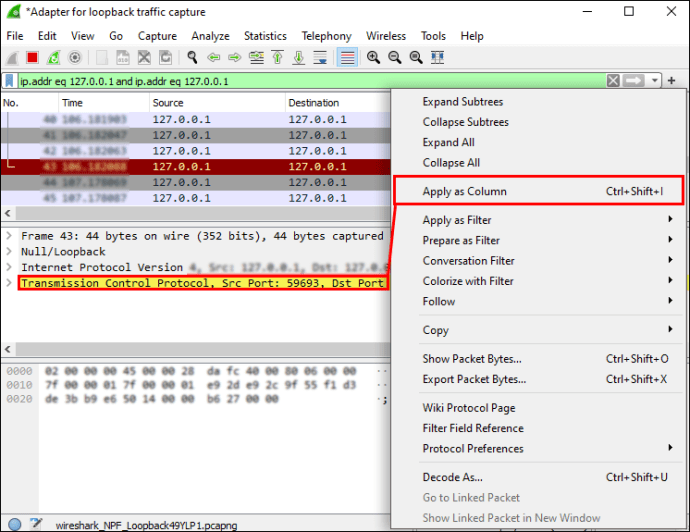Image resolution: width=690 pixels, height=532 pixels.
Task: Click the Save capture file icon
Action: 123,58
